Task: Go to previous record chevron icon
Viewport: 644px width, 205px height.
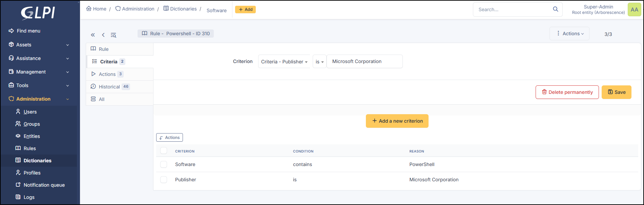Action: (x=103, y=35)
